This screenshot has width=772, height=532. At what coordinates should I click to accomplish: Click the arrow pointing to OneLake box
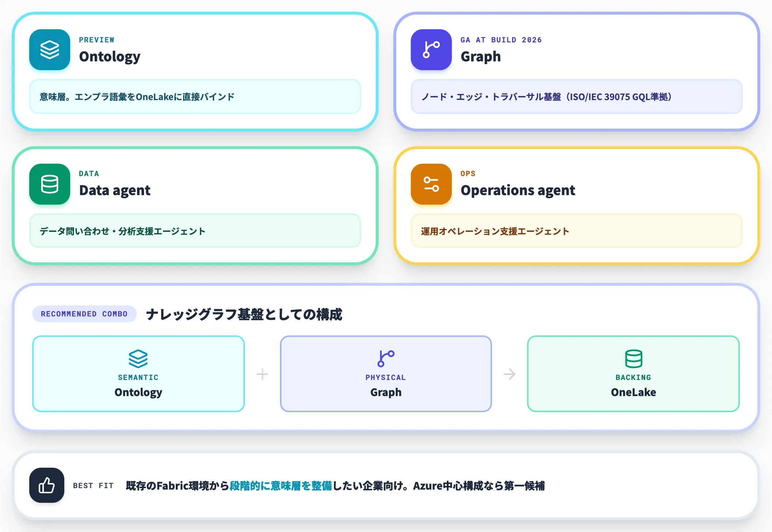coord(510,374)
